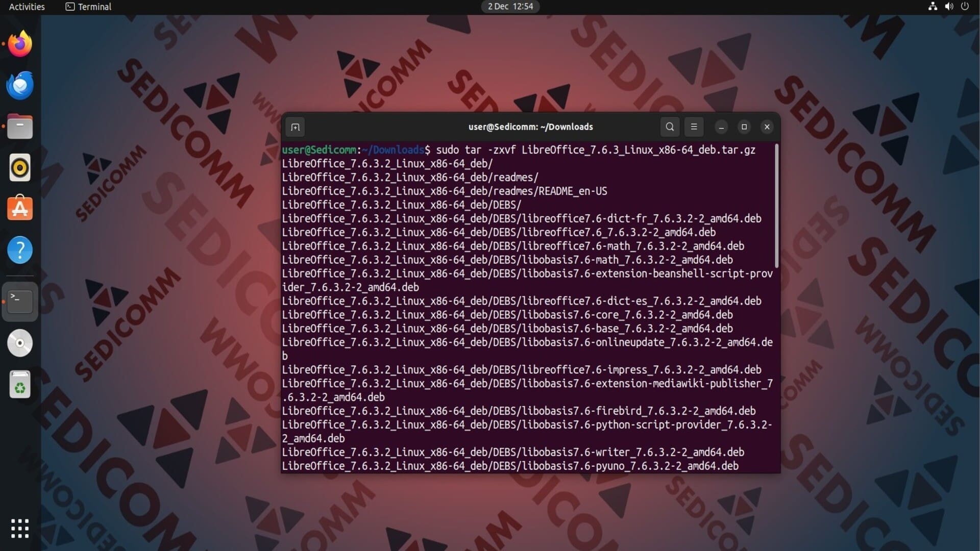
Task: Select the Terminal icon in the dock
Action: pos(20,302)
